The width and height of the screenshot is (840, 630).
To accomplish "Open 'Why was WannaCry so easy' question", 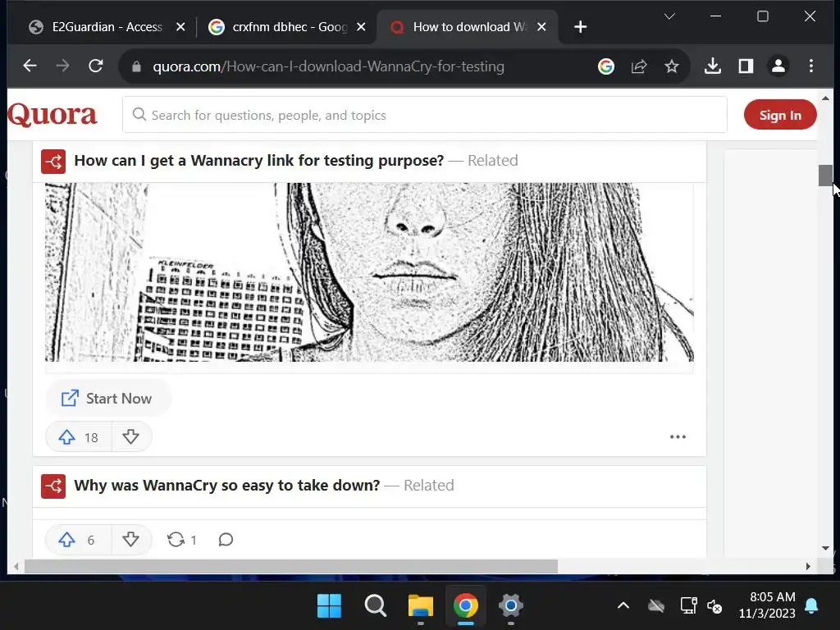I will [x=226, y=485].
